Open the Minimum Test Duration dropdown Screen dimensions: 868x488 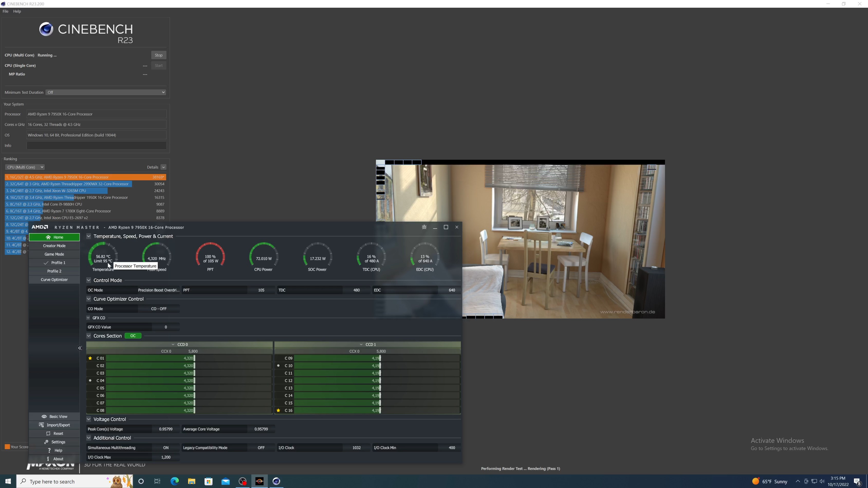tap(106, 92)
